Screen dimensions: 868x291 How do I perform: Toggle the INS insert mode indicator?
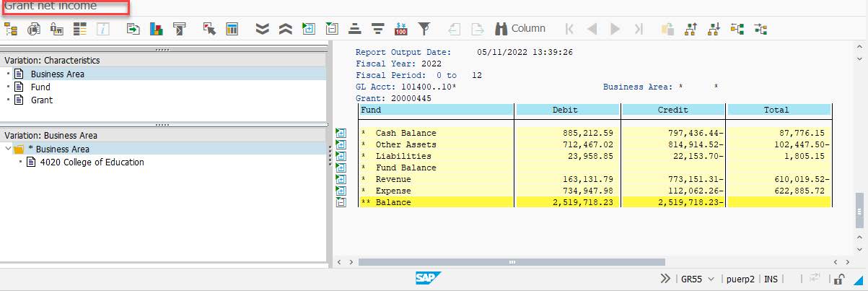[771, 279]
